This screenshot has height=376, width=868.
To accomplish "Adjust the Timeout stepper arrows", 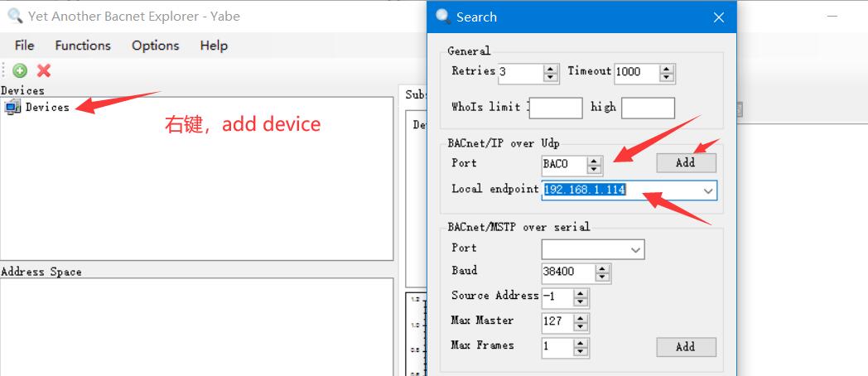I will pos(667,73).
